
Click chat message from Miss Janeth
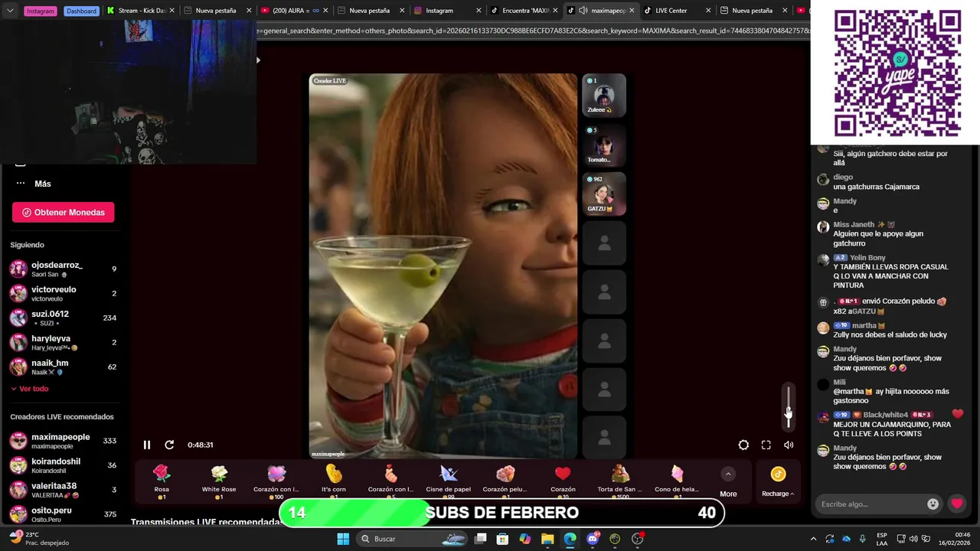coord(878,238)
